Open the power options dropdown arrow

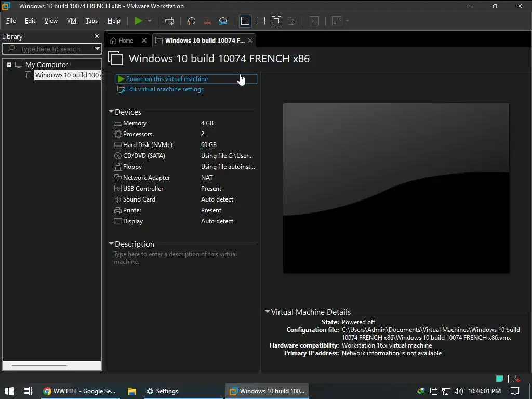point(150,21)
